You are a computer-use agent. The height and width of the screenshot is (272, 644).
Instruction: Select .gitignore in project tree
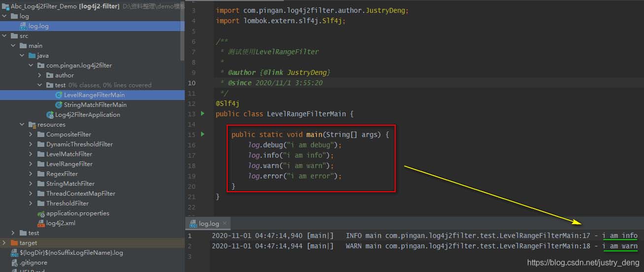click(34, 263)
